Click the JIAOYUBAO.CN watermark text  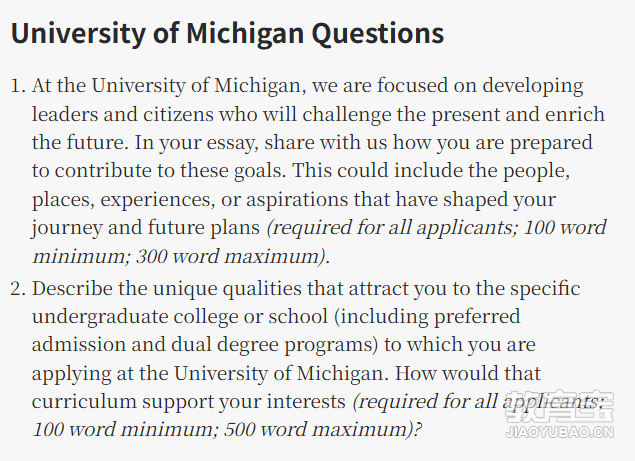[x=560, y=432]
